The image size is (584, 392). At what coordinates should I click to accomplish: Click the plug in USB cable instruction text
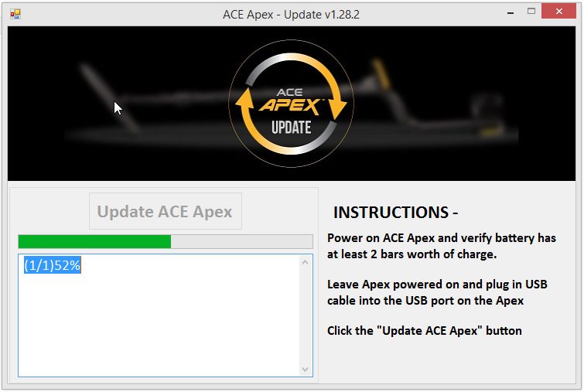click(x=437, y=292)
